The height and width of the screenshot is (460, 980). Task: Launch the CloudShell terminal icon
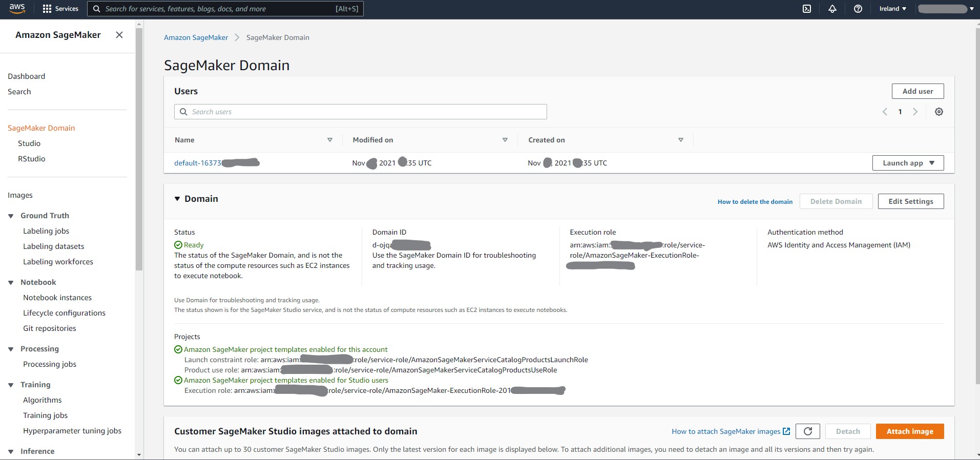click(x=807, y=9)
